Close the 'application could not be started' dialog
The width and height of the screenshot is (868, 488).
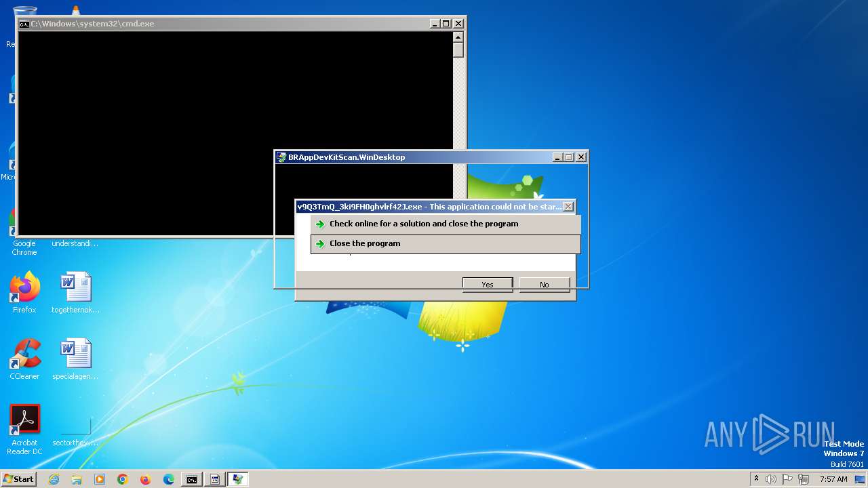pos(568,207)
